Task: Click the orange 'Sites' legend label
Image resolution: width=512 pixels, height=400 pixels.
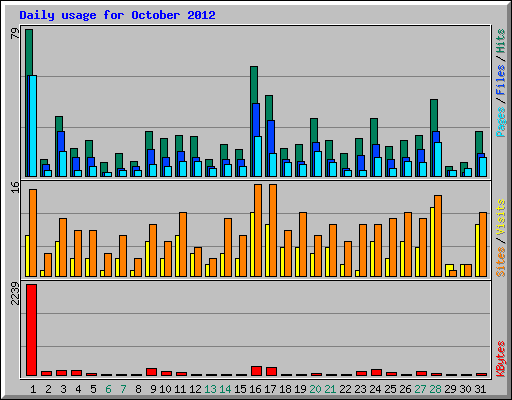Action: [x=501, y=262]
